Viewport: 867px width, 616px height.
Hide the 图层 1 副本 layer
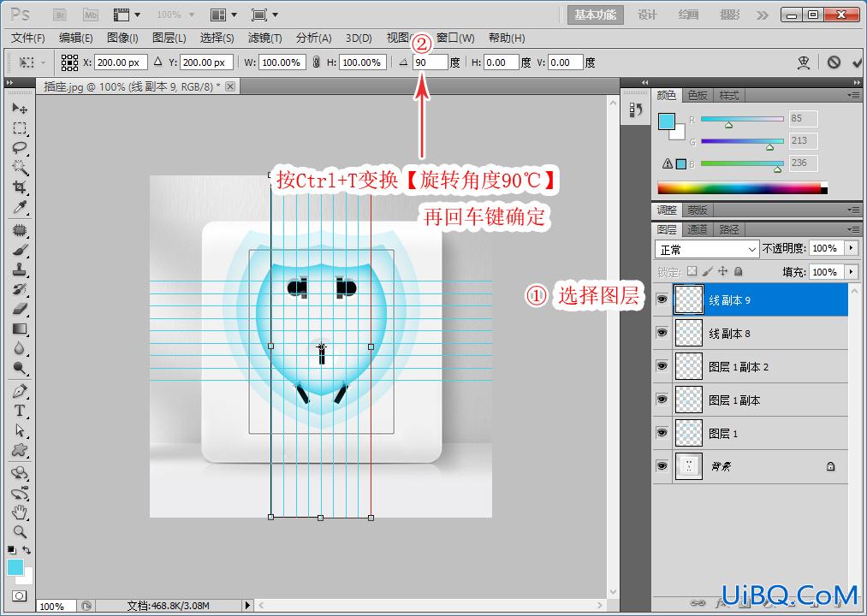coord(662,400)
